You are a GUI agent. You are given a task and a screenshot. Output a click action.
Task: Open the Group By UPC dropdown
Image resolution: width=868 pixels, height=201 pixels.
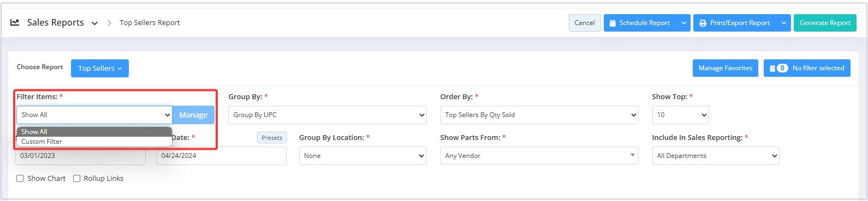pos(328,115)
